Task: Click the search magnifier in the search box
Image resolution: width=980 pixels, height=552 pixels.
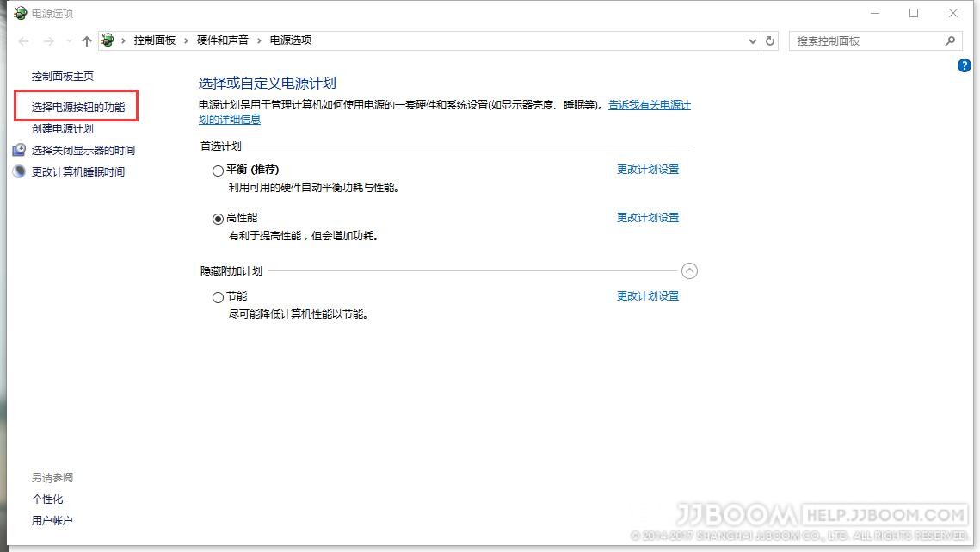Action: tap(950, 40)
